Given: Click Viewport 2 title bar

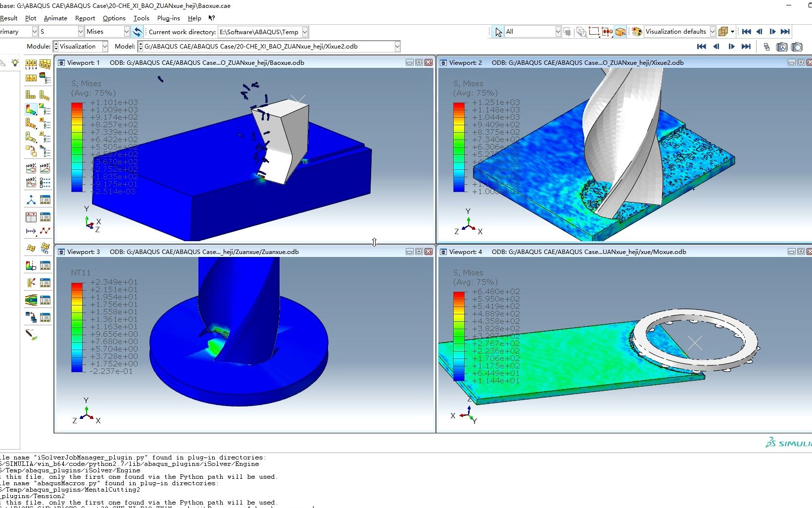Looking at the screenshot, I should pyautogui.click(x=624, y=62).
